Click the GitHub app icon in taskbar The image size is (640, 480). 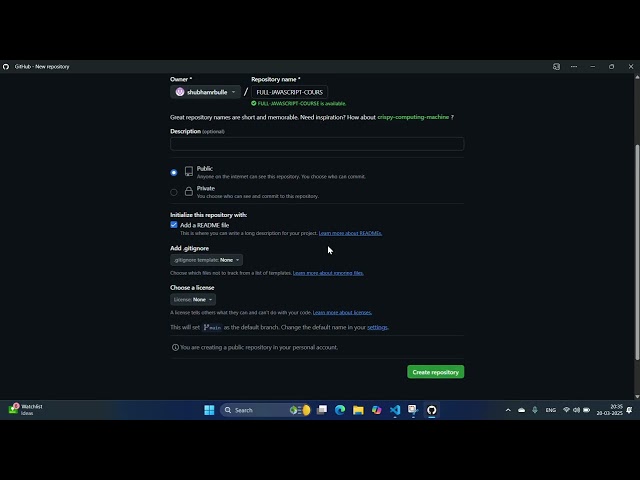pyautogui.click(x=431, y=410)
